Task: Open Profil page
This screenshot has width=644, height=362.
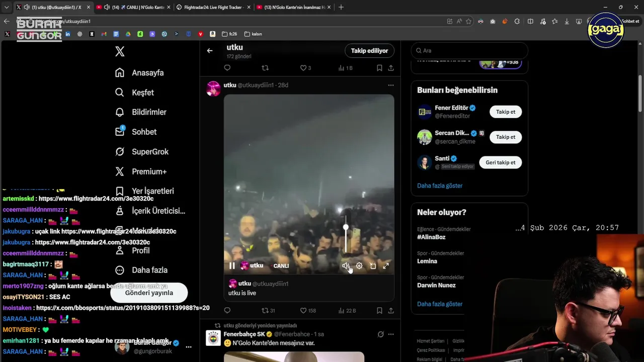Action: [132, 250]
